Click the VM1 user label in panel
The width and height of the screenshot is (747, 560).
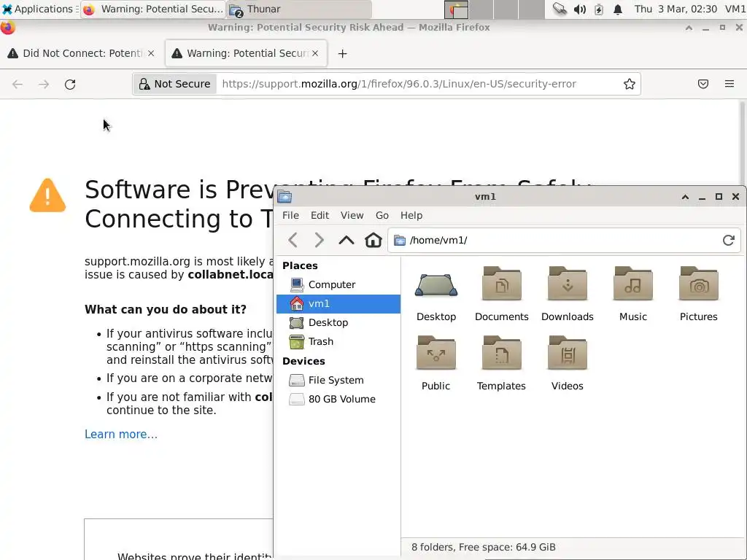click(x=735, y=9)
